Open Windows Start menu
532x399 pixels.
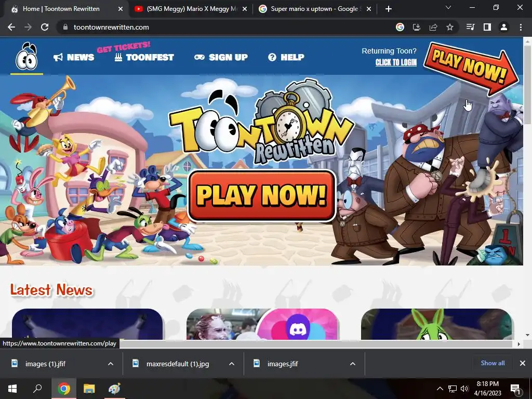[12, 389]
